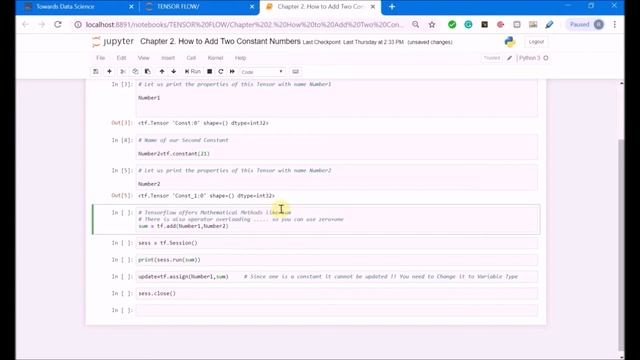Click the page vertical scrollbar thumb
640x360 pixels.
point(621,245)
